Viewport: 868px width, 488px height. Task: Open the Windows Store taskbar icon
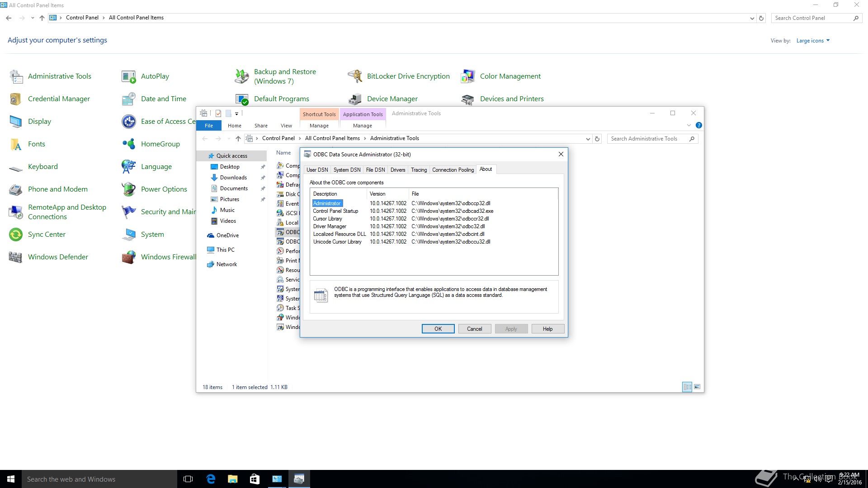[x=255, y=479]
